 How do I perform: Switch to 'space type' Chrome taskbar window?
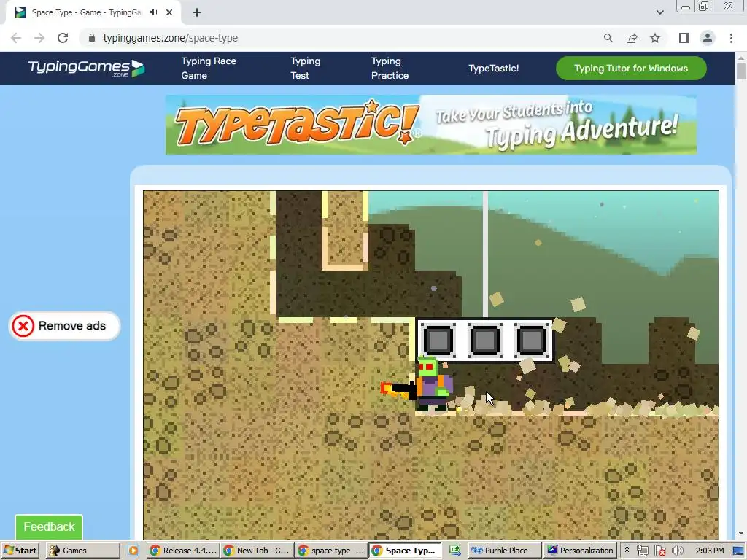tap(331, 551)
